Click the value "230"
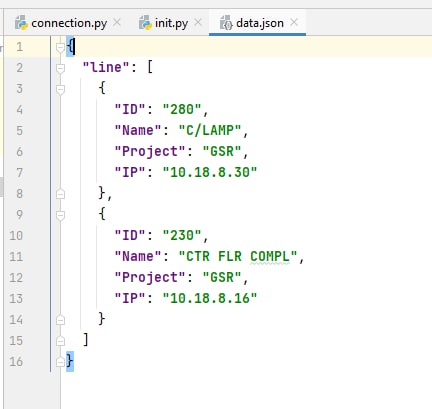 pos(182,235)
